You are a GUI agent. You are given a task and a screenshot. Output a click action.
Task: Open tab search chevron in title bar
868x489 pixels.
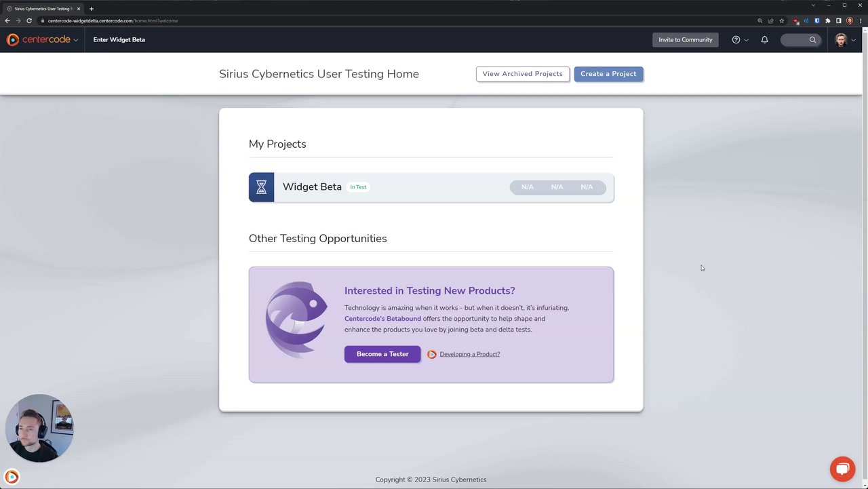pos(813,5)
